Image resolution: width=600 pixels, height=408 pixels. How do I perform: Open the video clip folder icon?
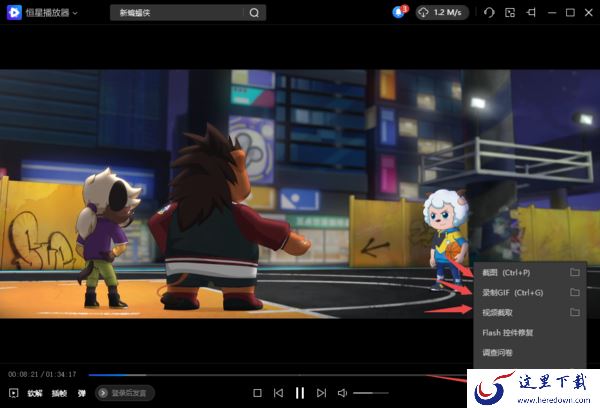(574, 312)
